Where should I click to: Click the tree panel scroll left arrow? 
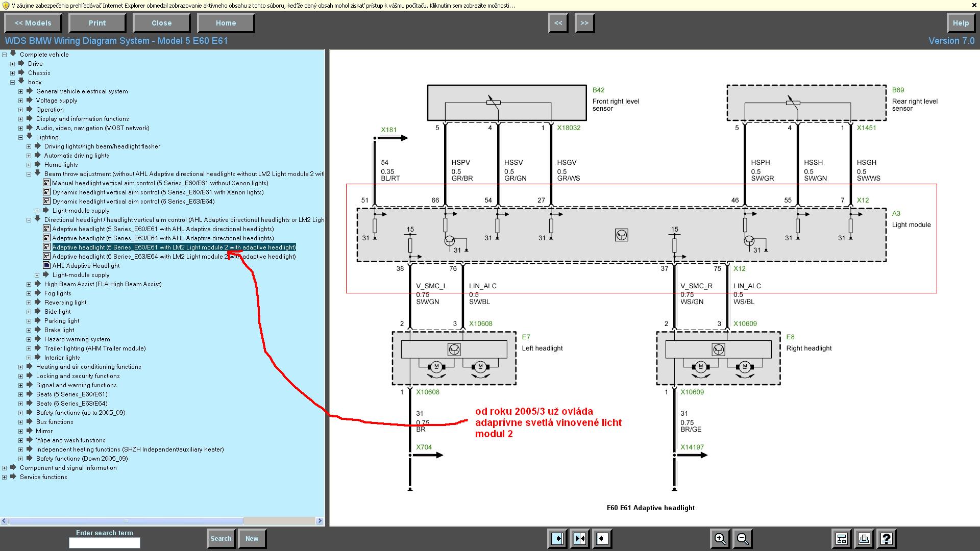pos(4,521)
